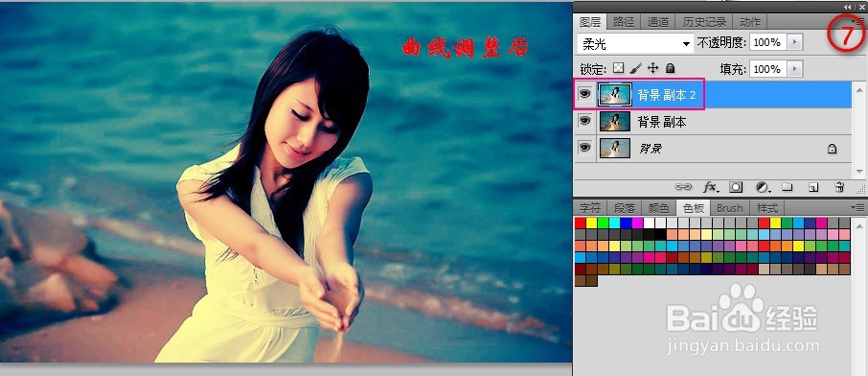868x376 pixels.
Task: Pick the pure yellow swatch in first row
Action: [592, 223]
